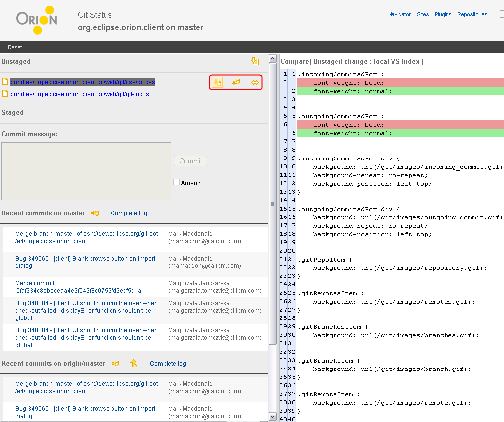Click the stage-all icon beside Unstaged heading
The width and height of the screenshot is (504, 422).
point(255,61)
